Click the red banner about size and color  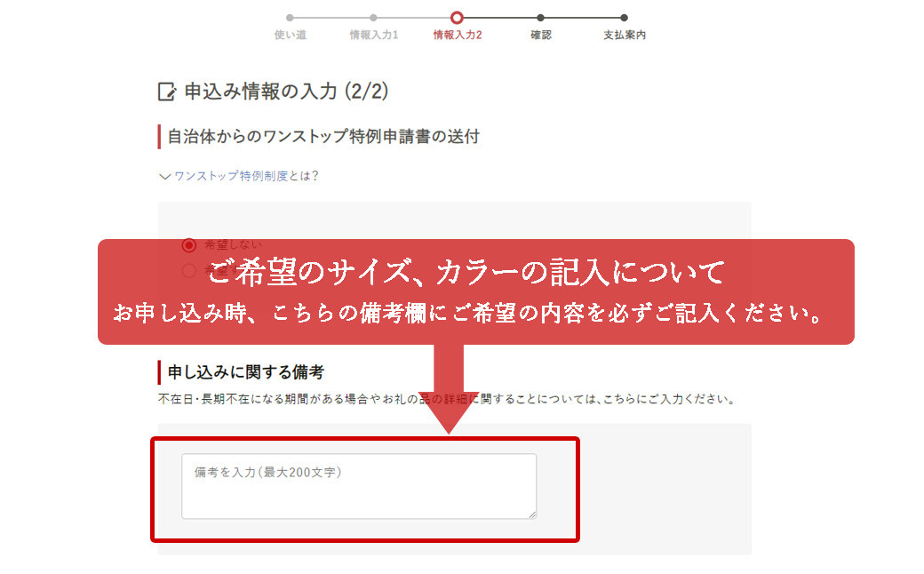tap(476, 291)
